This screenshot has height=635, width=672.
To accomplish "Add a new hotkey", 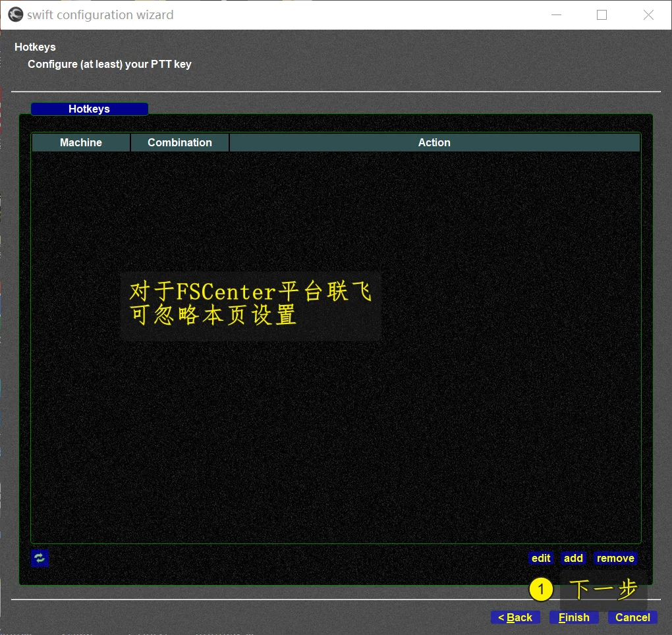I will pyautogui.click(x=573, y=558).
